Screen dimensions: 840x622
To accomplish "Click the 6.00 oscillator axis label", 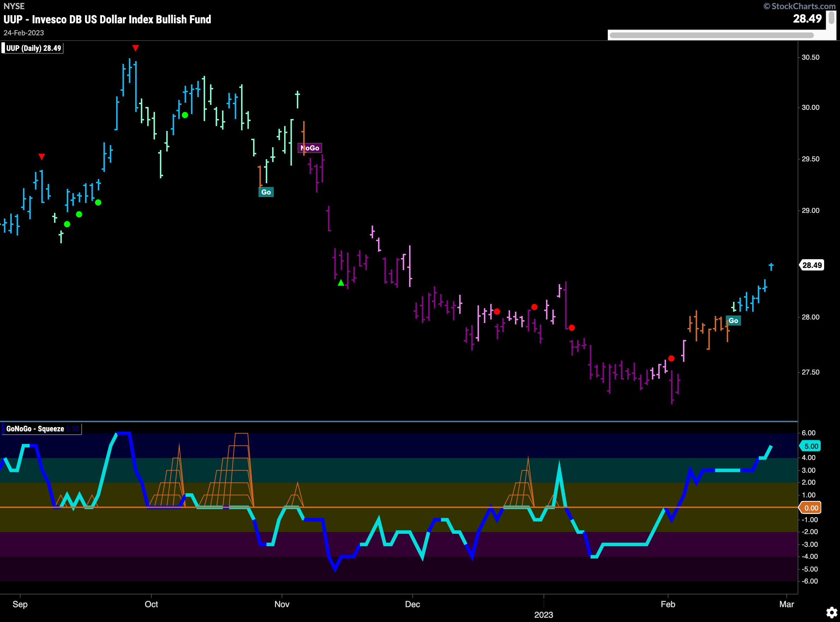I will [808, 433].
